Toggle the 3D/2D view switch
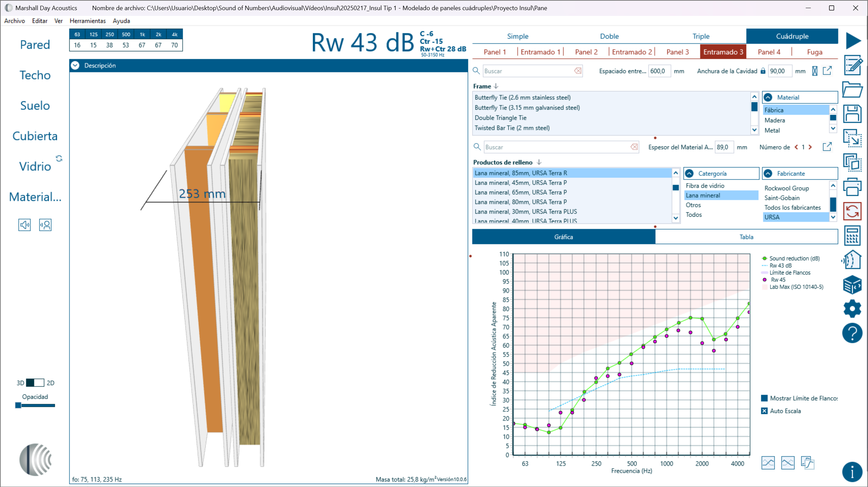The width and height of the screenshot is (868, 487). 35,383
